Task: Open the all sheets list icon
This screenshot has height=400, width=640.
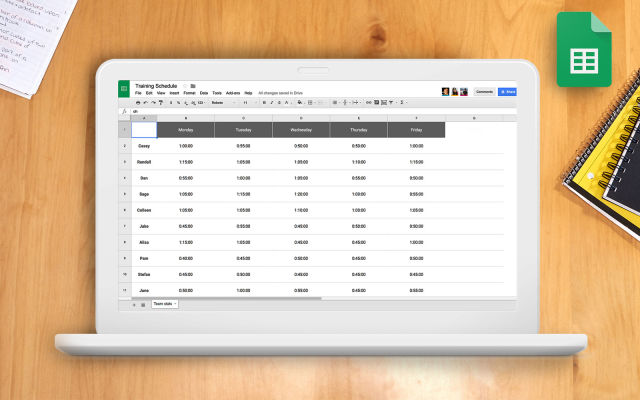Action: (x=143, y=304)
